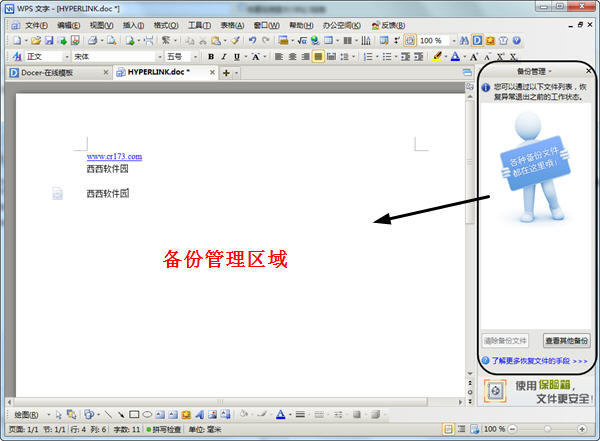
Task: Close the 备份管理 side pane
Action: tap(589, 71)
